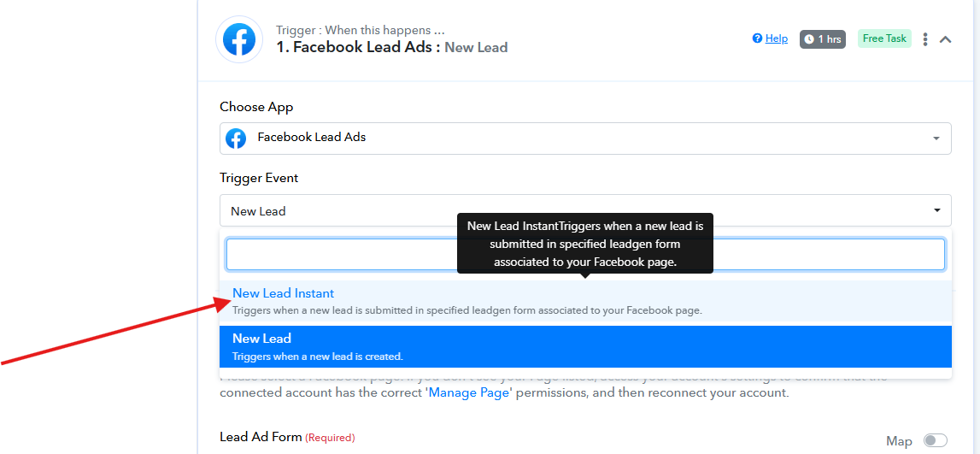Focus the trigger event search box

[585, 254]
